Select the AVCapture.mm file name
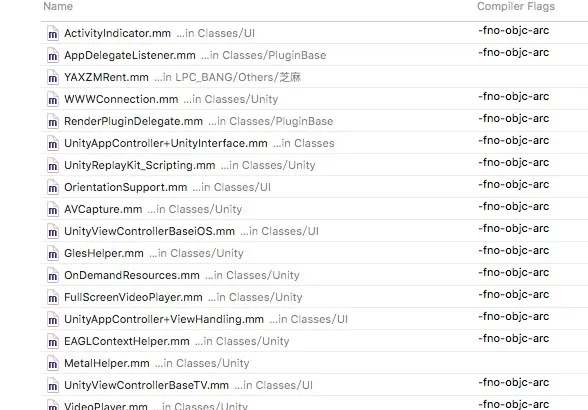Image resolution: width=588 pixels, height=410 pixels. (103, 209)
